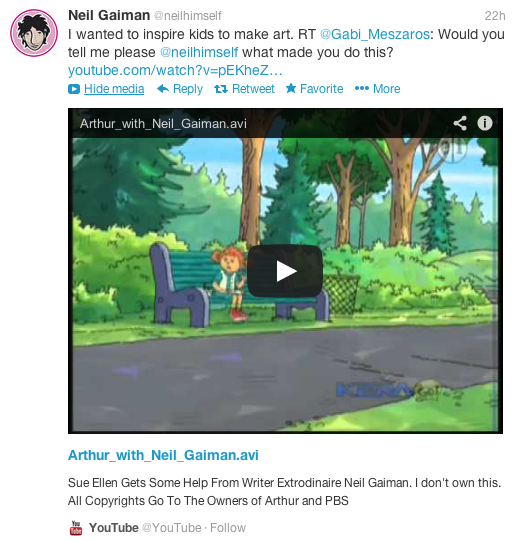Play the Arthur with Neil Gaiman video
Image resolution: width=515 pixels, height=542 pixels.
click(285, 271)
